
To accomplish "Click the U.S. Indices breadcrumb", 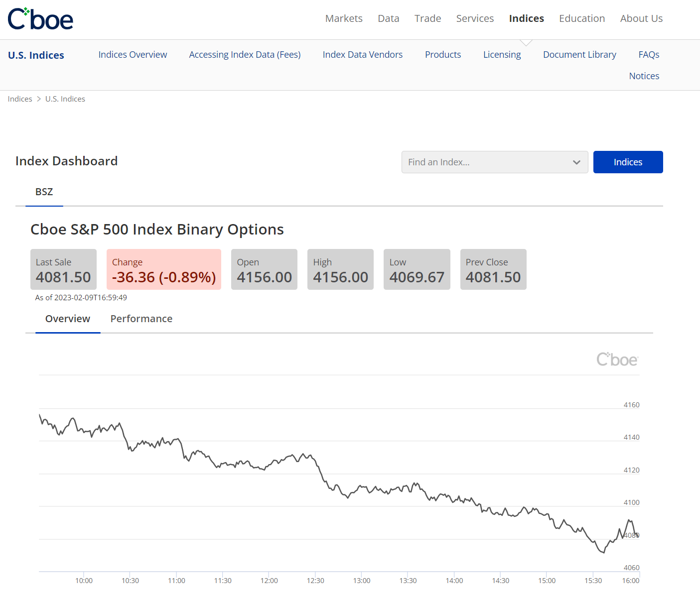I will point(65,99).
